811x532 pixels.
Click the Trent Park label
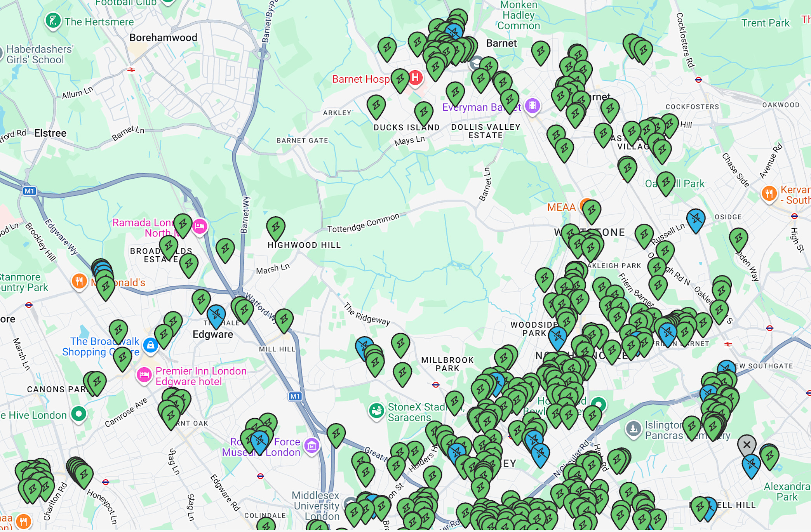[x=765, y=23]
